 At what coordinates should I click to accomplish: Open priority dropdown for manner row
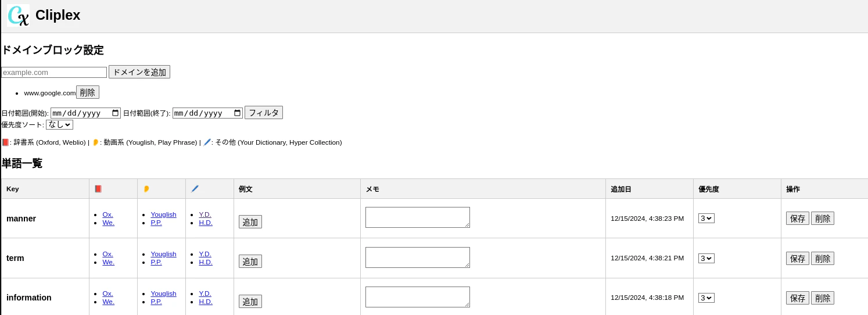(x=706, y=219)
